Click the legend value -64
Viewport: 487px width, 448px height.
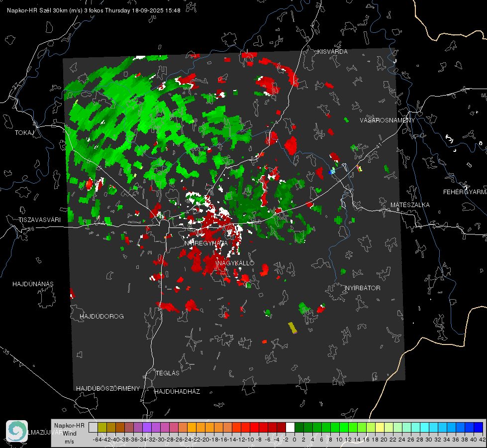tap(98, 440)
